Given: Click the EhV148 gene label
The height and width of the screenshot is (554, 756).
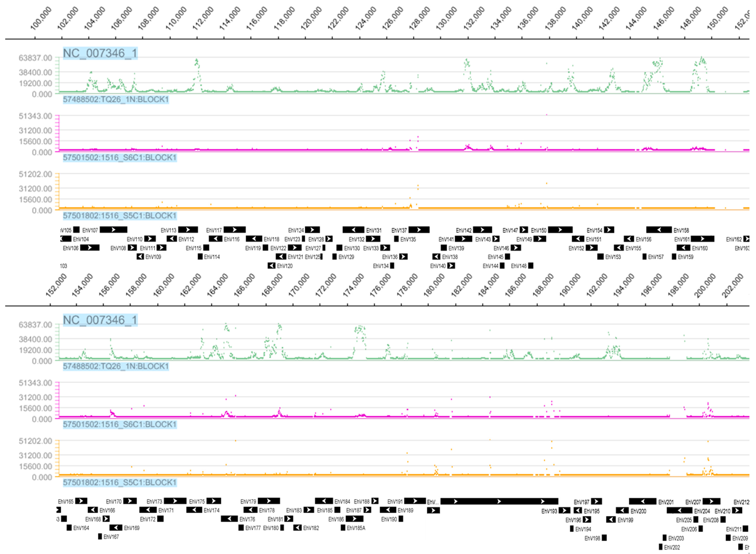Looking at the screenshot, I should (519, 266).
